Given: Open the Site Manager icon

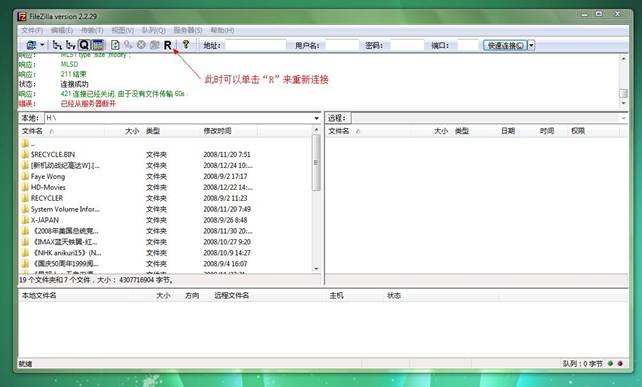Looking at the screenshot, I should 31,45.
